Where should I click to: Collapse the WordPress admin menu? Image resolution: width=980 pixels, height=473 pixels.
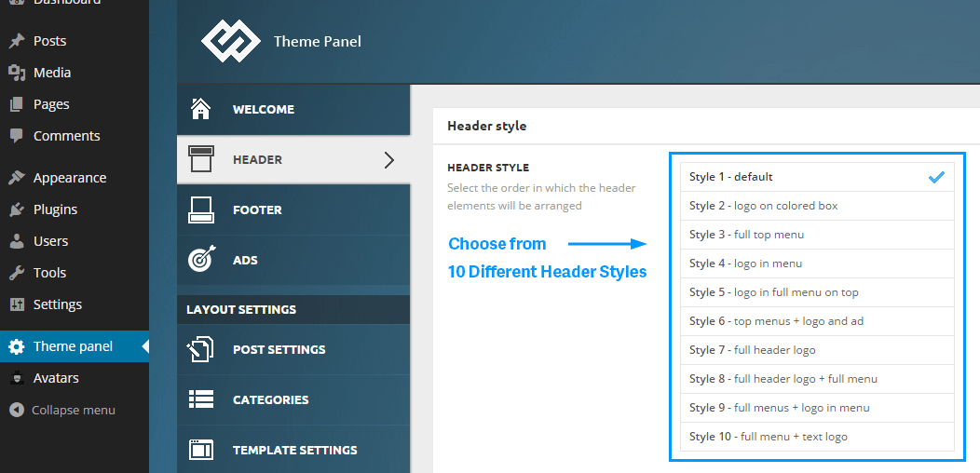62,410
